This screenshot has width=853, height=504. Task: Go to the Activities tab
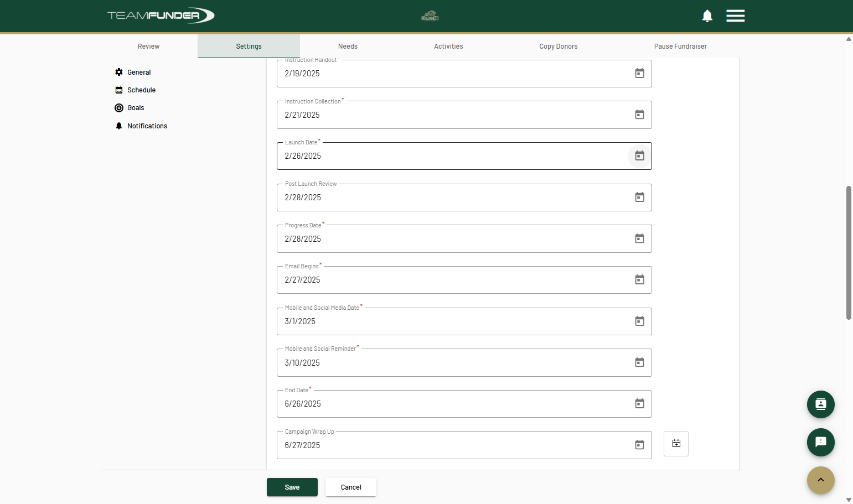point(448,46)
